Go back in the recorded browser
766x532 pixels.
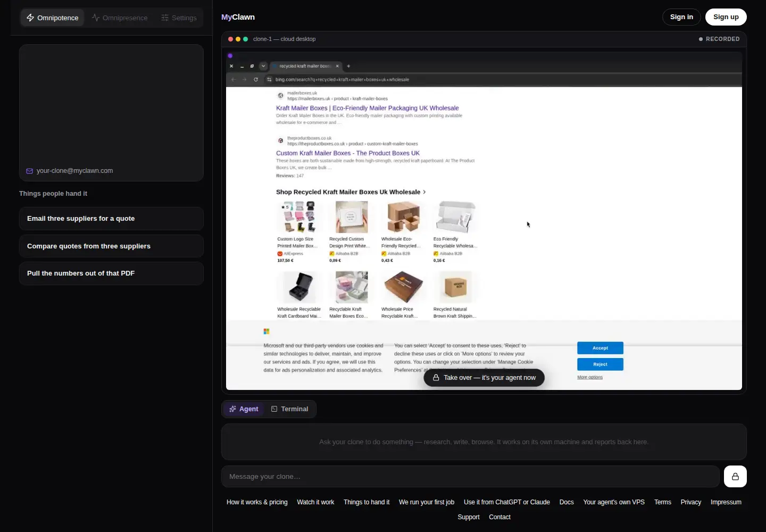(233, 79)
